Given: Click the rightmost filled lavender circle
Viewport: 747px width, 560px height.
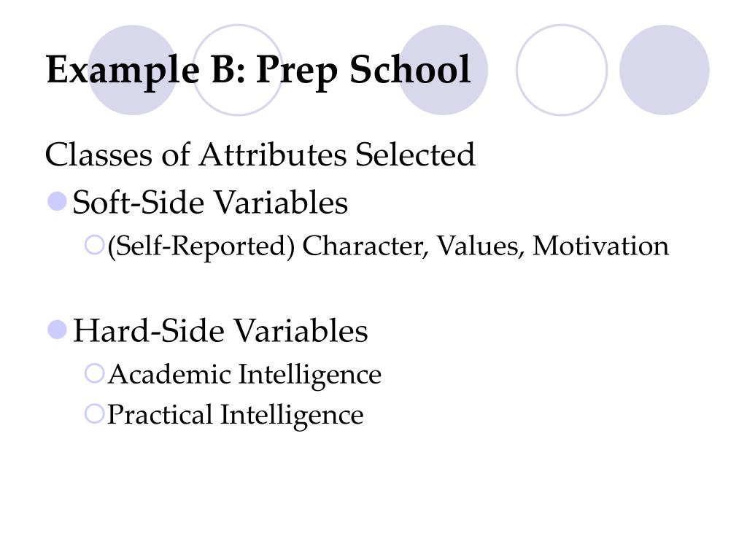Looking at the screenshot, I should pos(664,70).
